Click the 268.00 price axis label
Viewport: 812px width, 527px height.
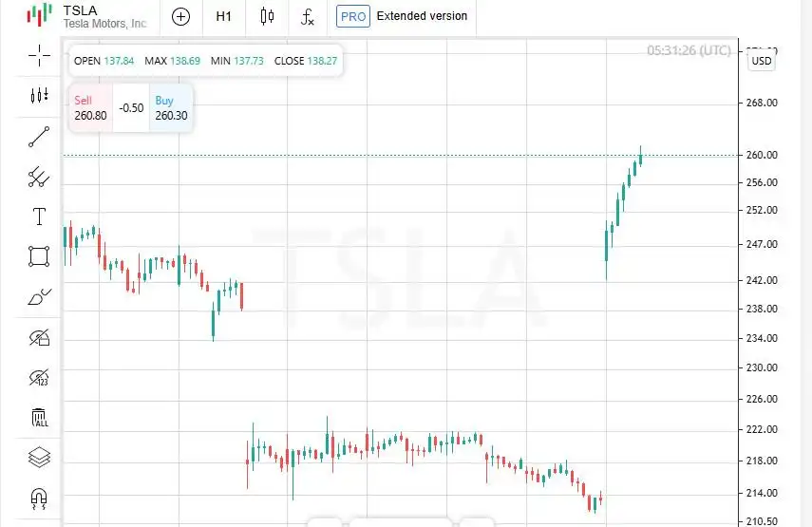[x=762, y=103]
